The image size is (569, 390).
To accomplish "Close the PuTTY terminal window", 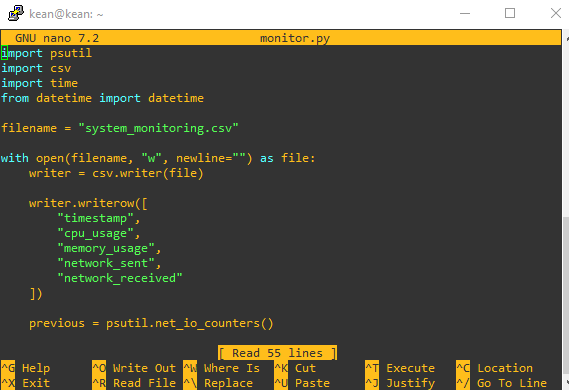I will [556, 13].
